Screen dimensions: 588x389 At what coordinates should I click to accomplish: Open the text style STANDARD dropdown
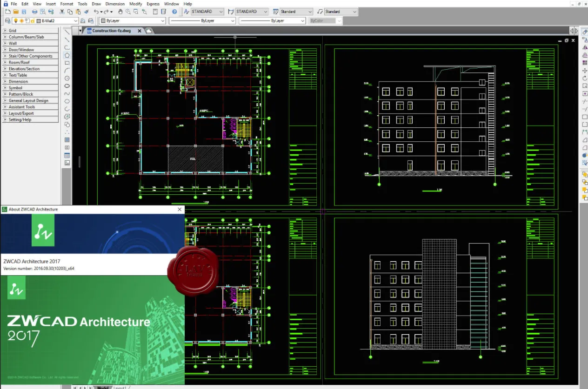click(x=220, y=11)
